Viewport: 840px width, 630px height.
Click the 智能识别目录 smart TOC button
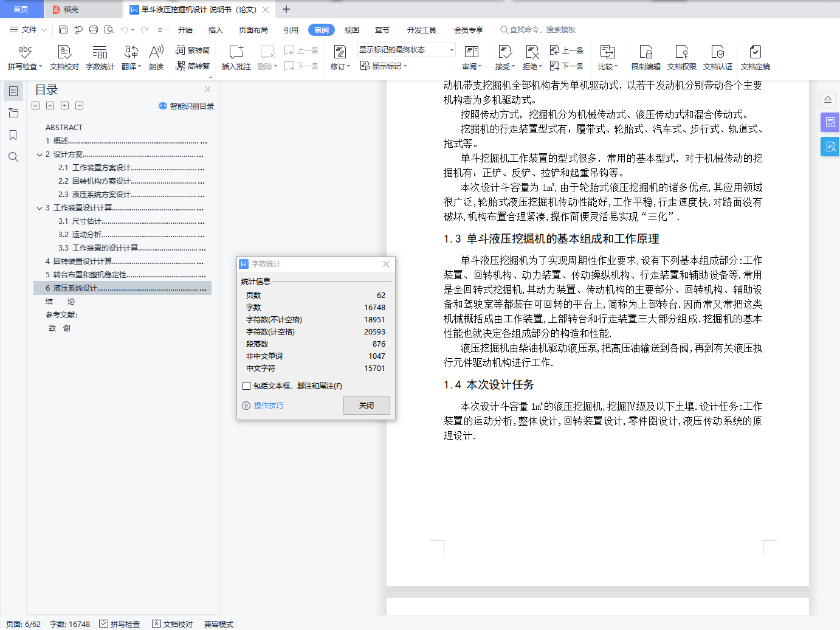(186, 106)
